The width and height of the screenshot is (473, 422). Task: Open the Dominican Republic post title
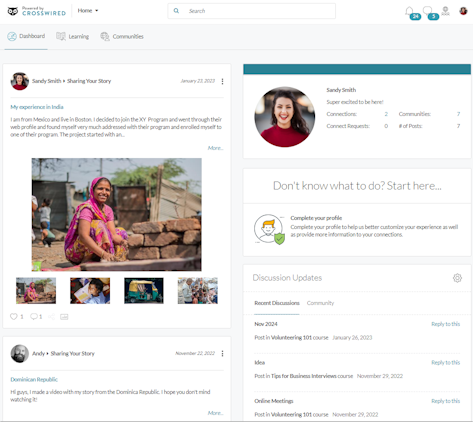tap(34, 379)
